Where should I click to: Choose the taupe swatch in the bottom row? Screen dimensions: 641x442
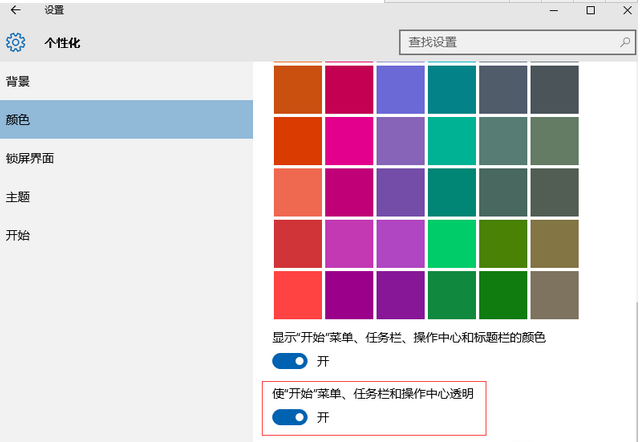point(555,295)
